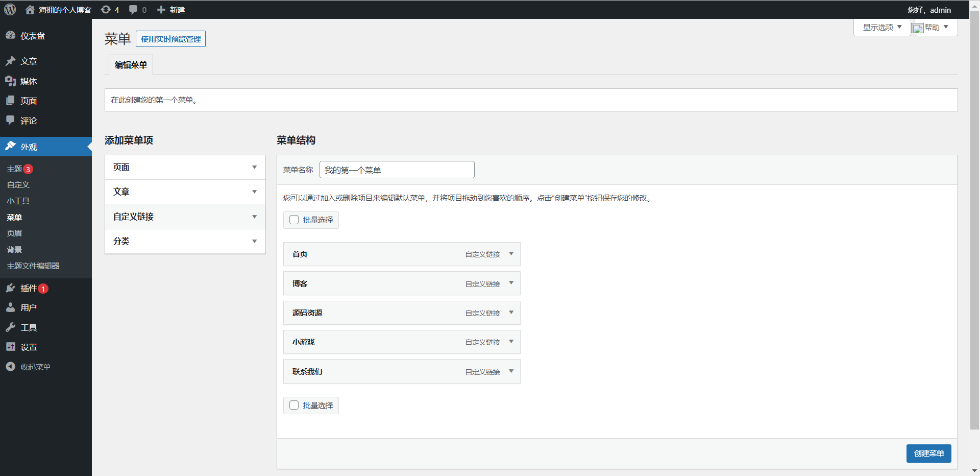Open the 工具 wrench icon in sidebar
This screenshot has width=980, height=476.
click(x=10, y=327)
